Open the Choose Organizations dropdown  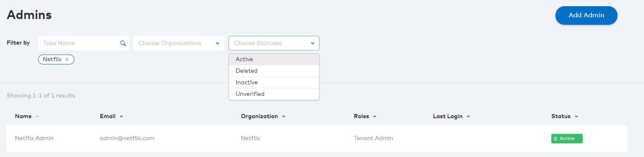tap(178, 43)
